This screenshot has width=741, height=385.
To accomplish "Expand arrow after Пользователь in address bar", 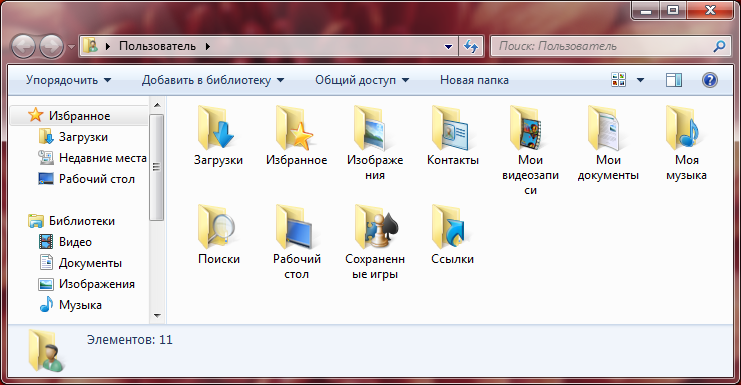I will click(207, 46).
